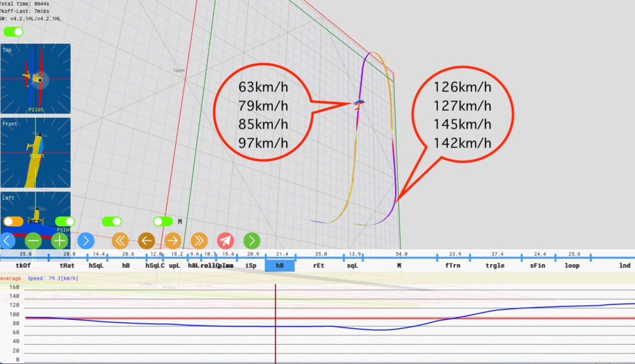The height and width of the screenshot is (364, 635).
Task: Open the Front view thumbnail
Action: click(x=35, y=153)
